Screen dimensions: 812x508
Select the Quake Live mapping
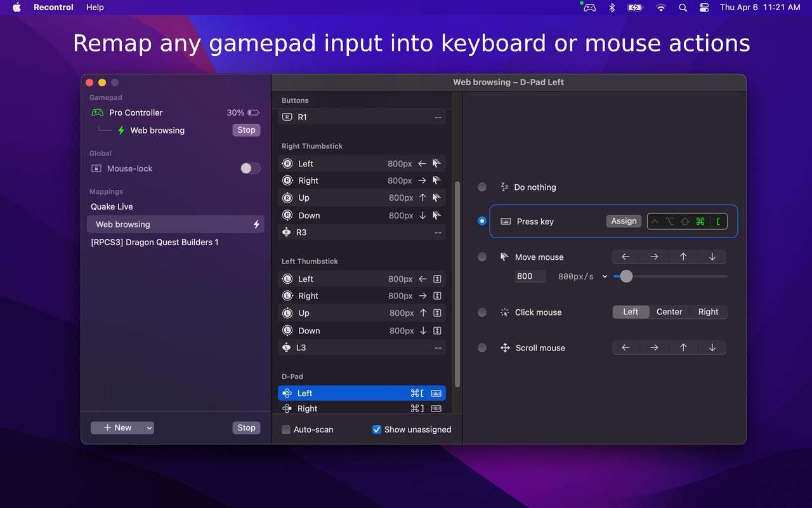pyautogui.click(x=176, y=206)
